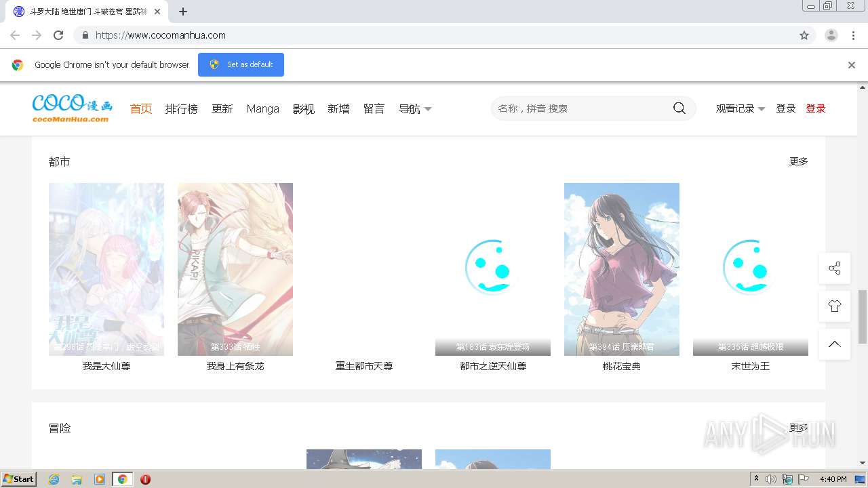Image resolution: width=868 pixels, height=488 pixels.
Task: Click the forward navigation arrow
Action: pyautogui.click(x=37, y=35)
